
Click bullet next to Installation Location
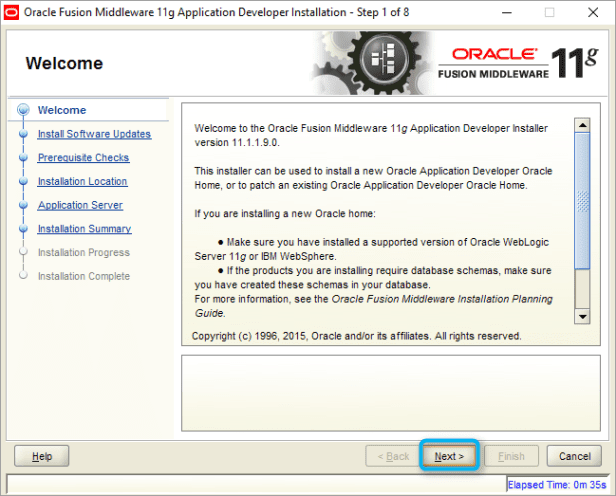click(24, 181)
